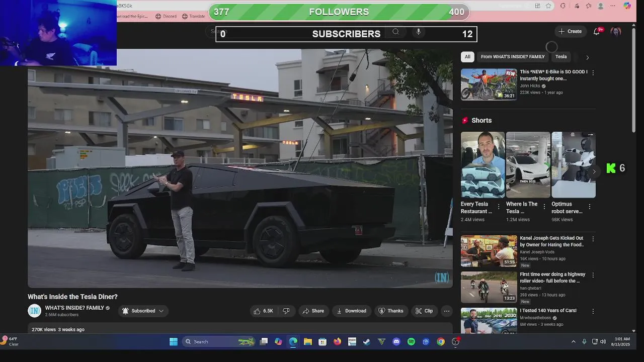644x362 pixels.
Task: Like the video with 6.5K likes
Action: click(263, 311)
